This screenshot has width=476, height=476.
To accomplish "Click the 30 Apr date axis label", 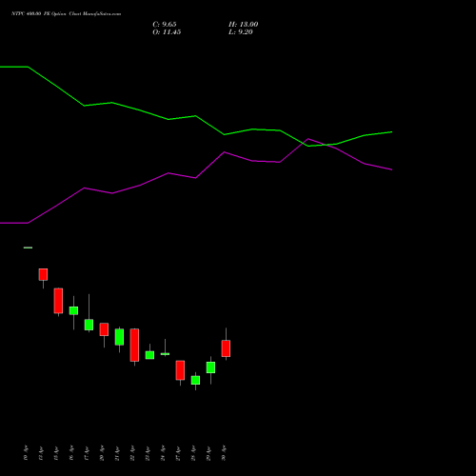I will pyautogui.click(x=224, y=453).
